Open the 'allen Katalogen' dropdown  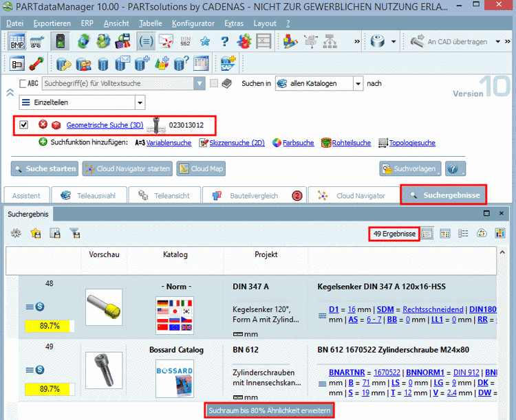click(358, 84)
